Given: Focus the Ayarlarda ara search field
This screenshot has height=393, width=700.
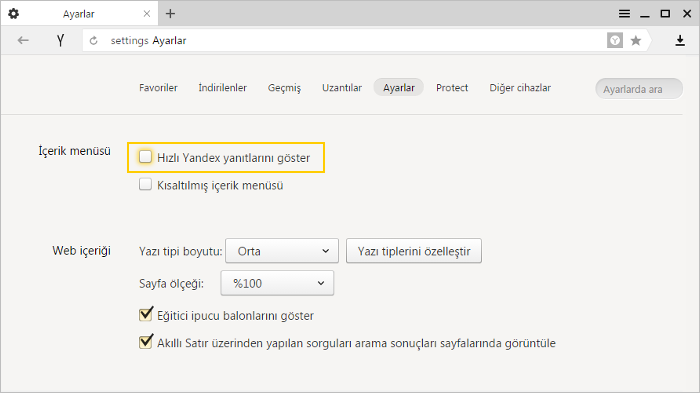Looking at the screenshot, I should (x=639, y=89).
